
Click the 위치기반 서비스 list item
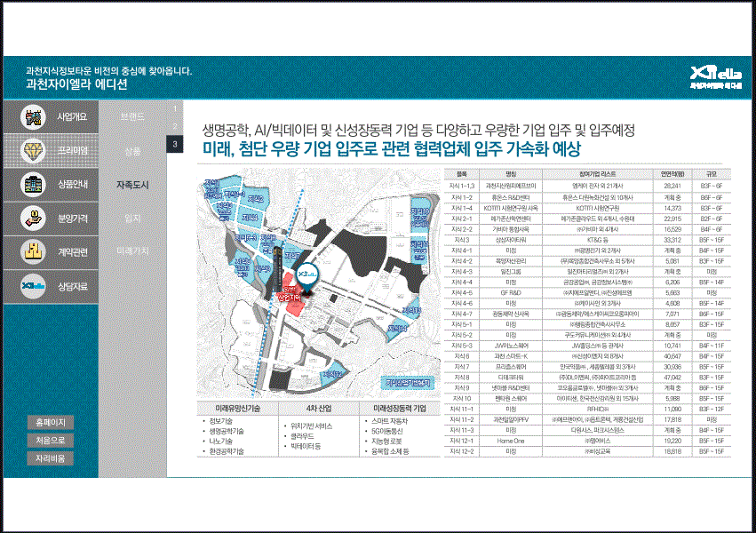311,426
